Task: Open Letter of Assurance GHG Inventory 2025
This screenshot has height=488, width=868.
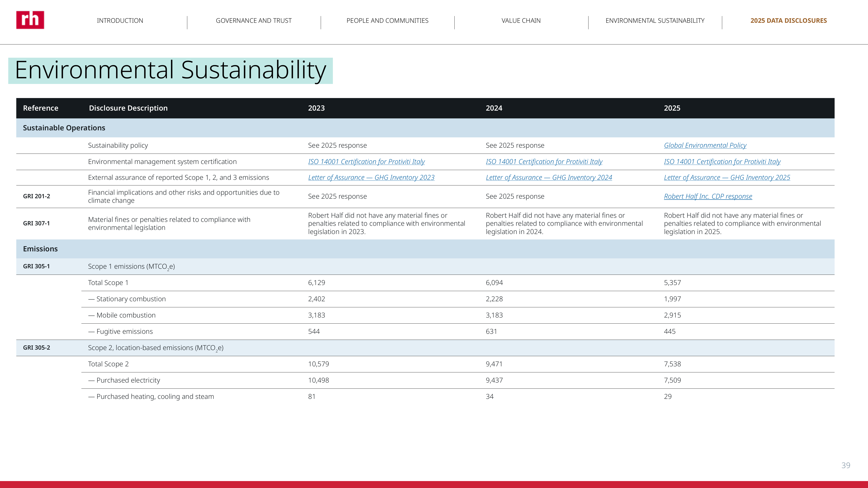Action: (x=727, y=177)
